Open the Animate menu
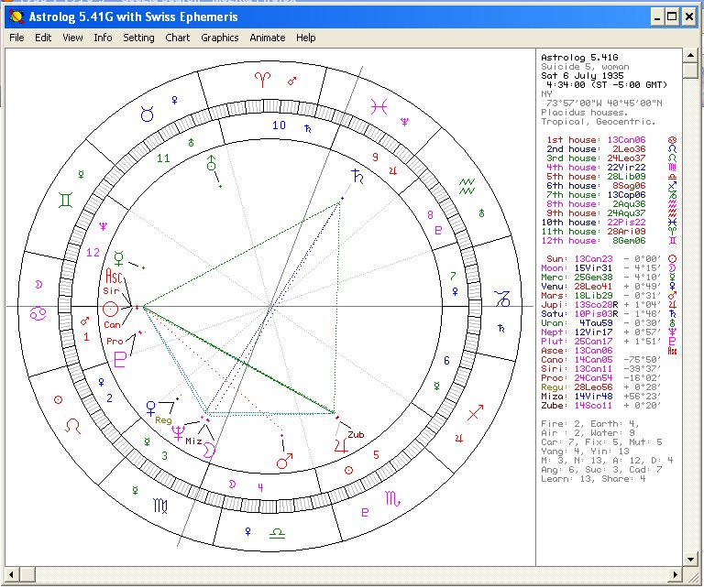The height and width of the screenshot is (588, 704). coord(268,38)
